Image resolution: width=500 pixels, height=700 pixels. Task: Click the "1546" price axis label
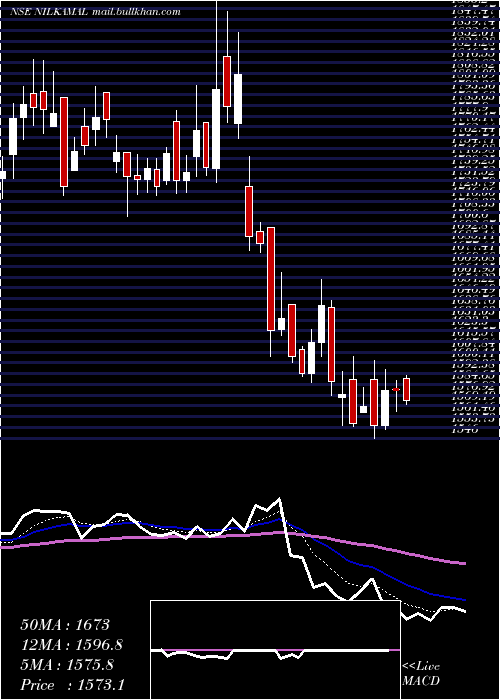pos(466,430)
